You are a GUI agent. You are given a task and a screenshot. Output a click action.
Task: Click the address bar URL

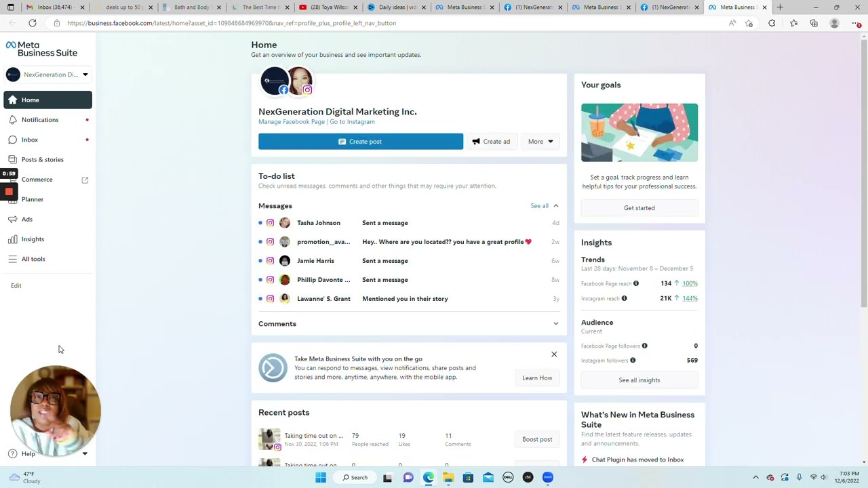231,23
